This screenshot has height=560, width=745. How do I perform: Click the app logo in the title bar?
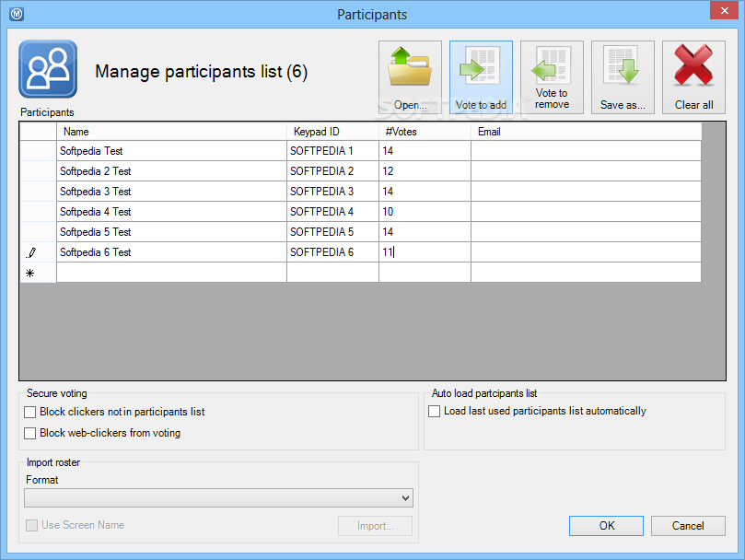(x=17, y=14)
